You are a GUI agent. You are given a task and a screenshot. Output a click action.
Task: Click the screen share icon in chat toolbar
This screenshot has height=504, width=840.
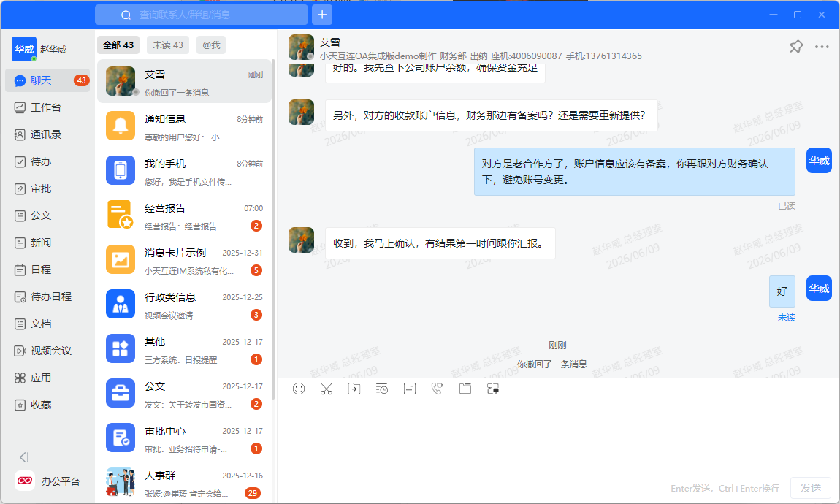tap(493, 389)
